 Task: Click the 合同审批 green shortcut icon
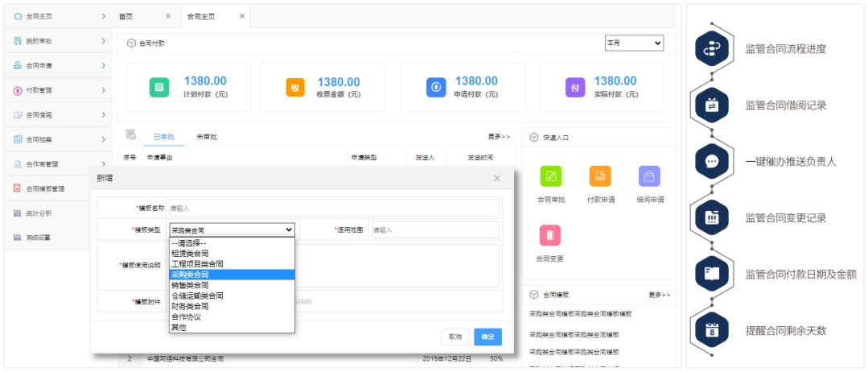(x=551, y=176)
